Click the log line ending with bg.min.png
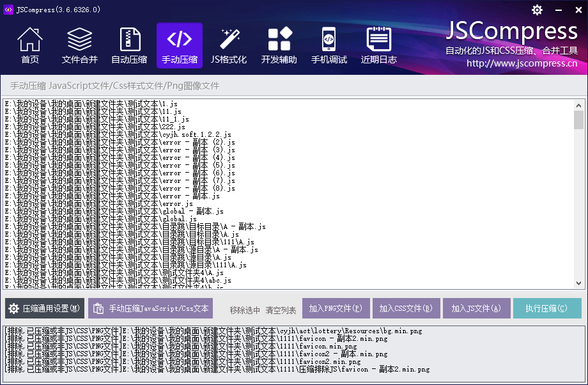Screen dimensions: 588x385 click(213, 331)
